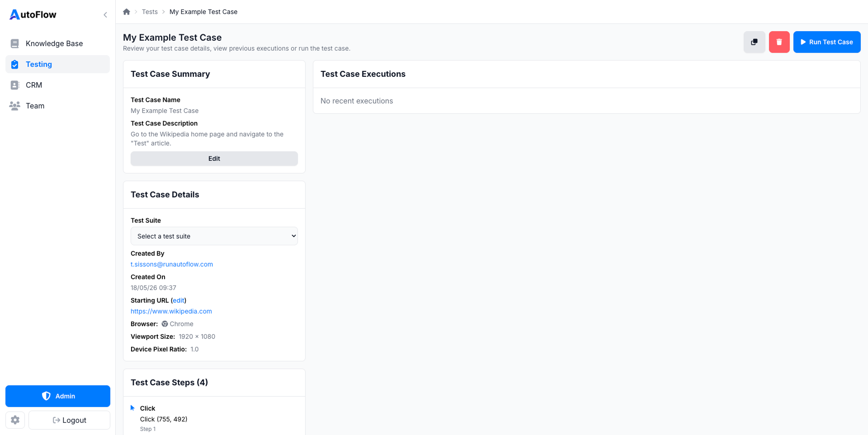Click the 'Test Case Steps (4)' heading

(x=170, y=383)
